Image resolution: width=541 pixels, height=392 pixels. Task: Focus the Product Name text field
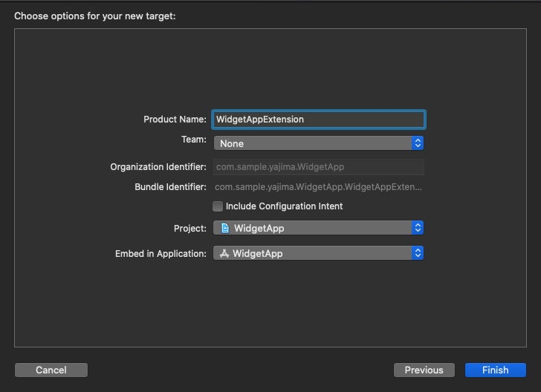[x=319, y=120]
